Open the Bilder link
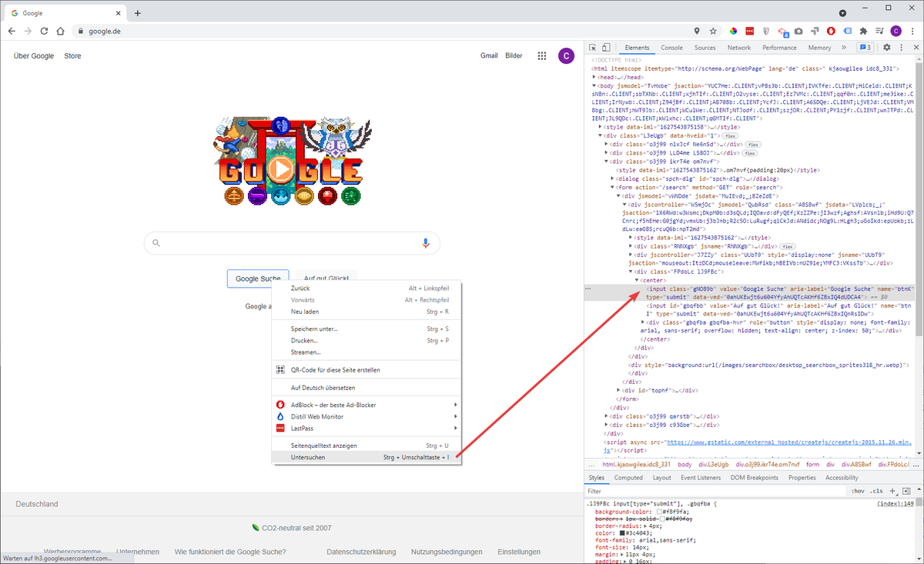This screenshot has height=564, width=924. pyautogui.click(x=514, y=55)
